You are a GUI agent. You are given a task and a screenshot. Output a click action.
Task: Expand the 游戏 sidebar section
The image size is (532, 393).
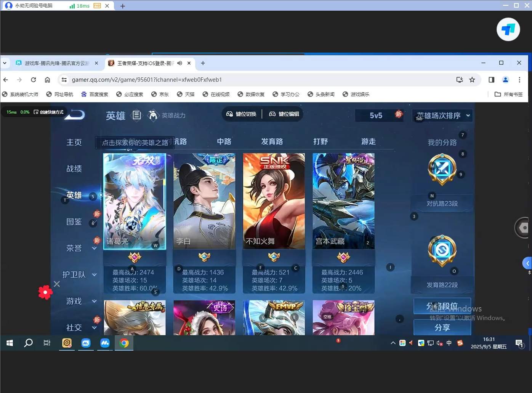(x=95, y=301)
